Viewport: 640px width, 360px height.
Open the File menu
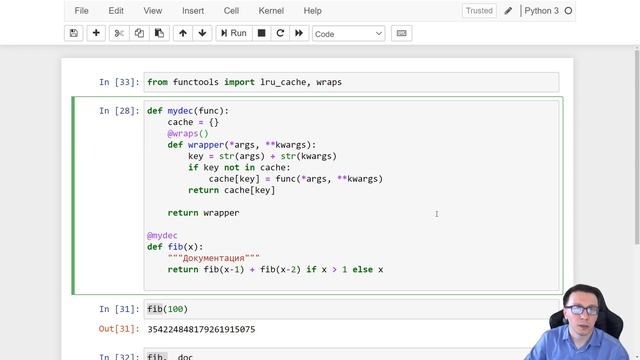click(x=81, y=11)
